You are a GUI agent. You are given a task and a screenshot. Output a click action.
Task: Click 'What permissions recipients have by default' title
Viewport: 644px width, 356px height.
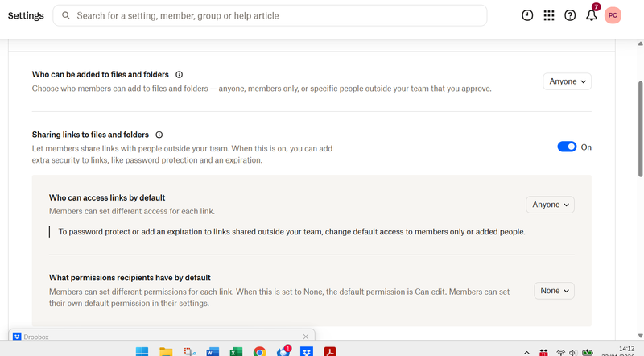coord(130,278)
